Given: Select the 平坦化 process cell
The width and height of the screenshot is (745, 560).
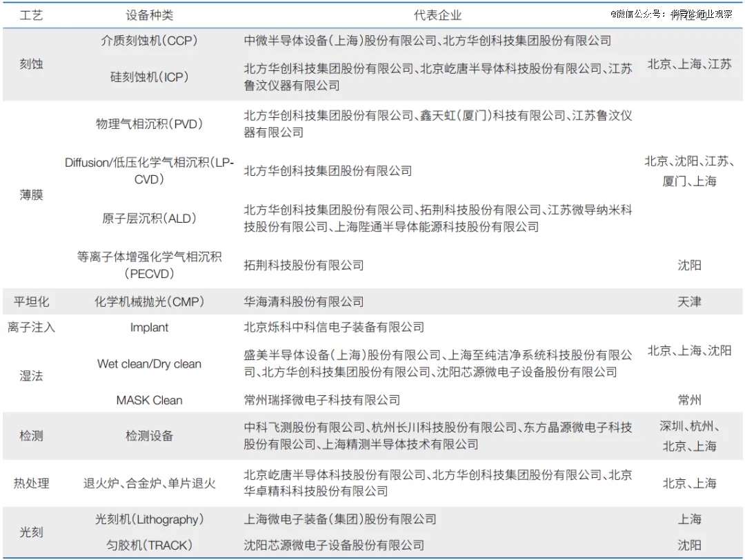Looking at the screenshot, I should coord(31,301).
